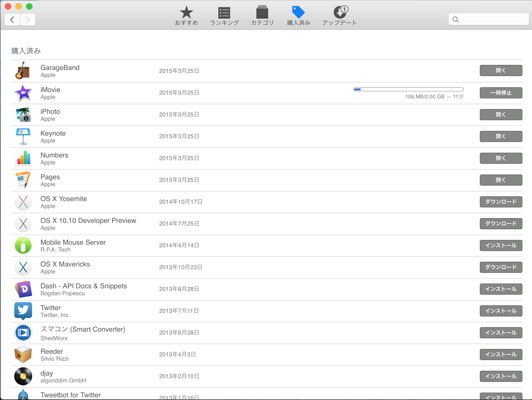This screenshot has width=532, height=400.
Task: Switch to the アップデート tab
Action: click(x=339, y=15)
